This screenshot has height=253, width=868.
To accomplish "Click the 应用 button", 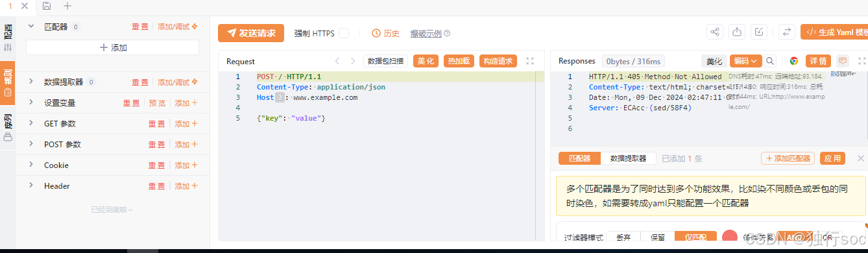I will coord(832,158).
